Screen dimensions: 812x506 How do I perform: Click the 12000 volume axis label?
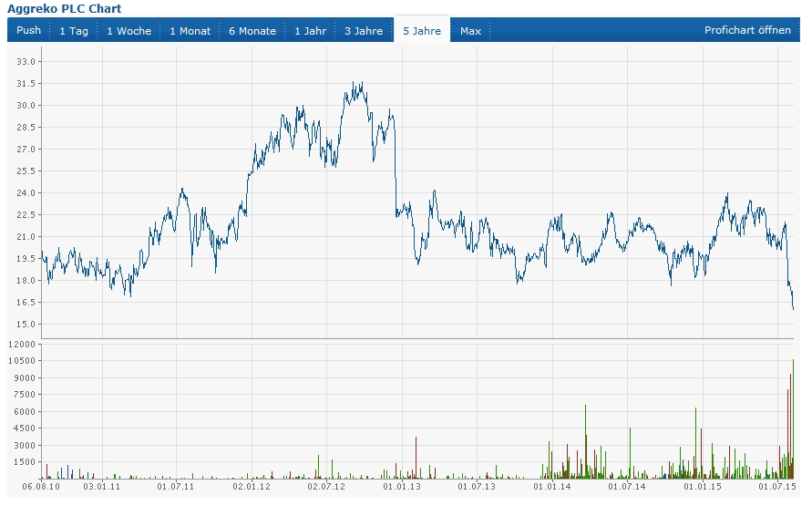point(22,345)
